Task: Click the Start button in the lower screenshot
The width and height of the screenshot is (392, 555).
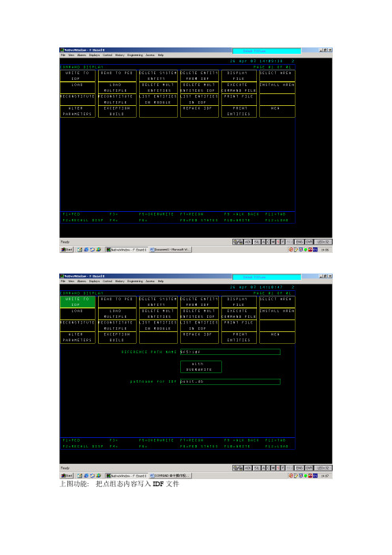Action: 67,476
